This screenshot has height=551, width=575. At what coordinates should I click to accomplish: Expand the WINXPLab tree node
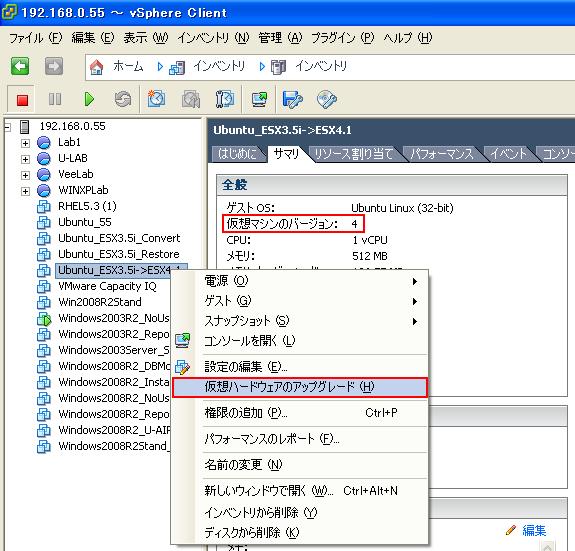(25, 191)
